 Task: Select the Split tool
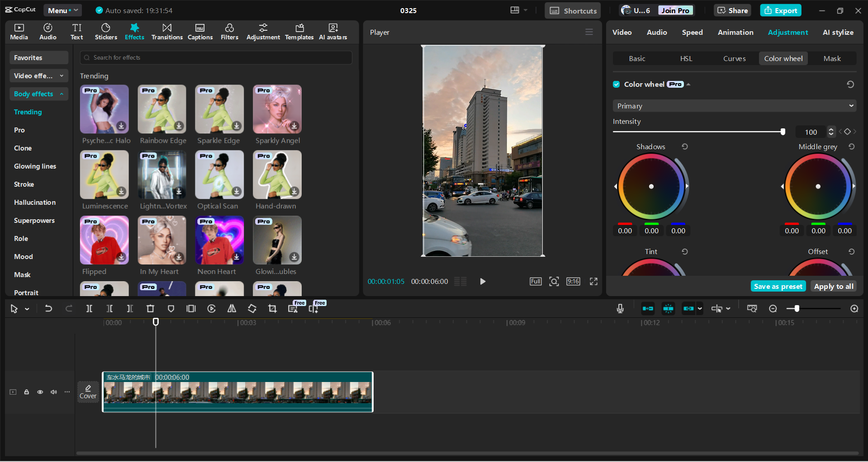click(x=89, y=308)
